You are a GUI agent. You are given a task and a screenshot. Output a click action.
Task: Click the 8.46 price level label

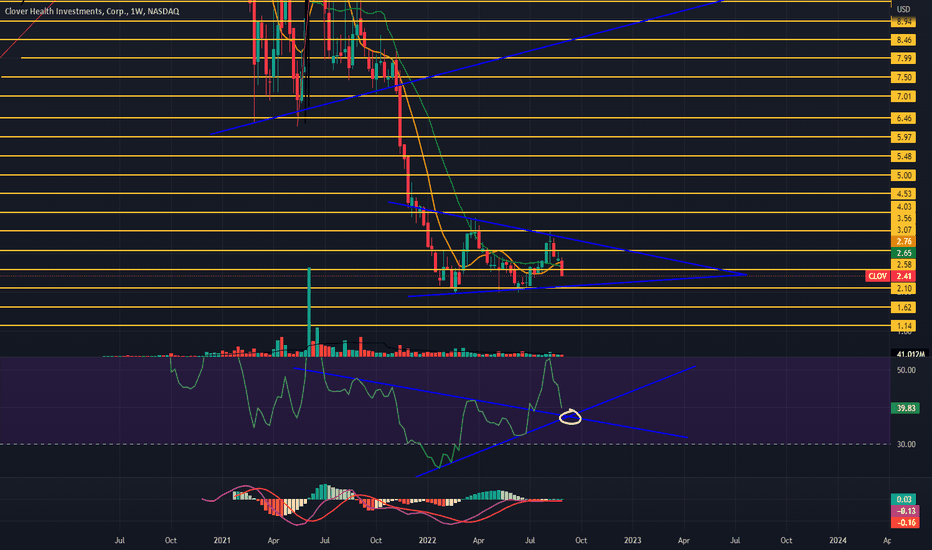[903, 40]
